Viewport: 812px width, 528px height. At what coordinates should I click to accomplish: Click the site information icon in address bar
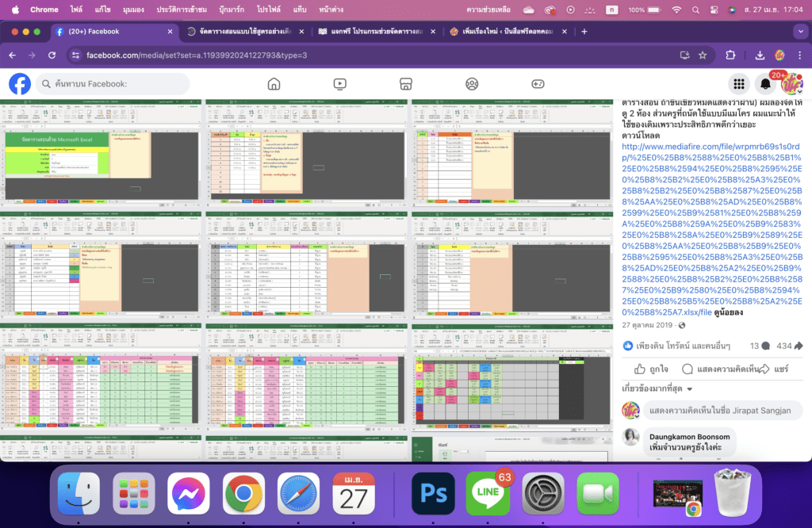75,55
